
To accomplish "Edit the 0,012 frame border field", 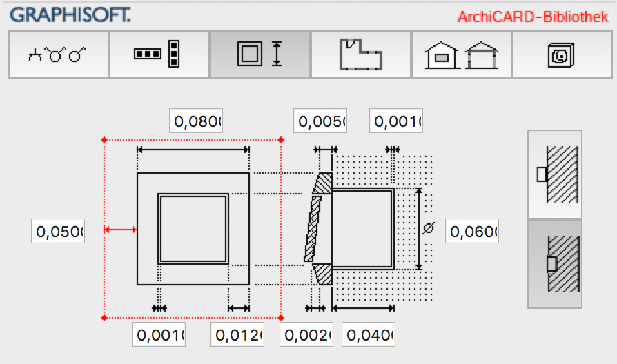I will (237, 334).
